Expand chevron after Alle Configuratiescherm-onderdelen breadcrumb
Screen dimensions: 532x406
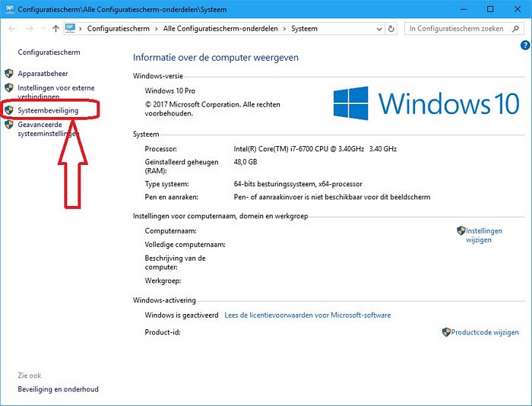tap(284, 29)
